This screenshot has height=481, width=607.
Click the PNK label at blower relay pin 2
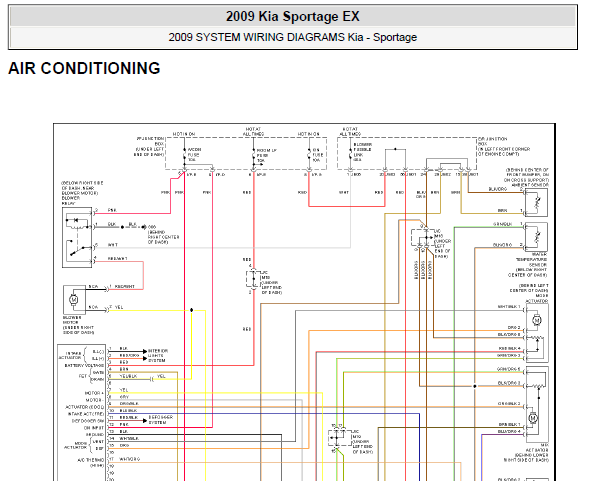pyautogui.click(x=112, y=210)
